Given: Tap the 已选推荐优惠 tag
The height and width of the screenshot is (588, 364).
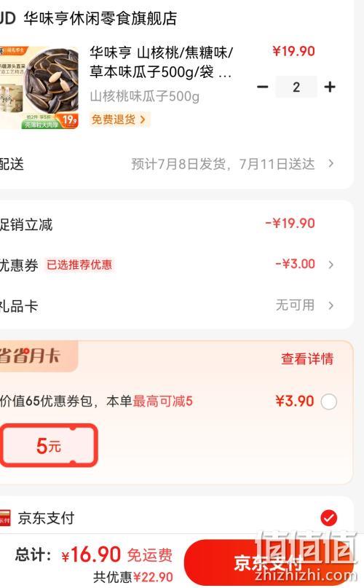Looking at the screenshot, I should (79, 264).
